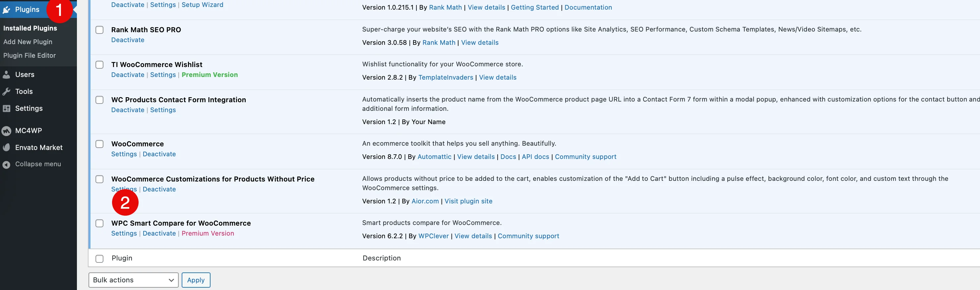
Task: Open the Envato Market menu
Action: pos(39,148)
